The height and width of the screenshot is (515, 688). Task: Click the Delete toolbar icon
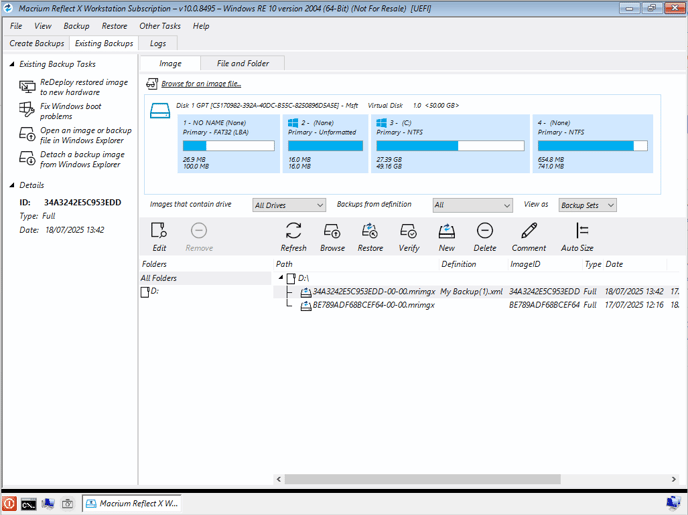click(484, 231)
